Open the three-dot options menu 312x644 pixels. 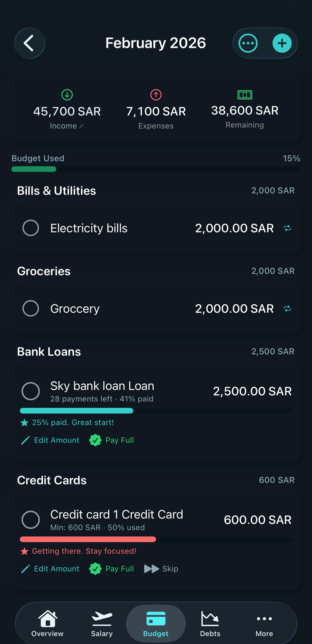(248, 43)
